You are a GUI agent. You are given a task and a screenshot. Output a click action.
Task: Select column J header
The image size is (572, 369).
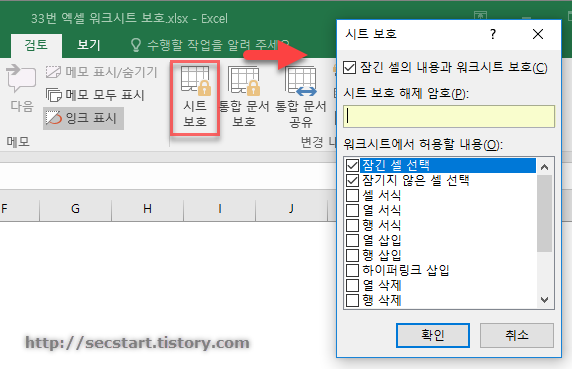[291, 209]
